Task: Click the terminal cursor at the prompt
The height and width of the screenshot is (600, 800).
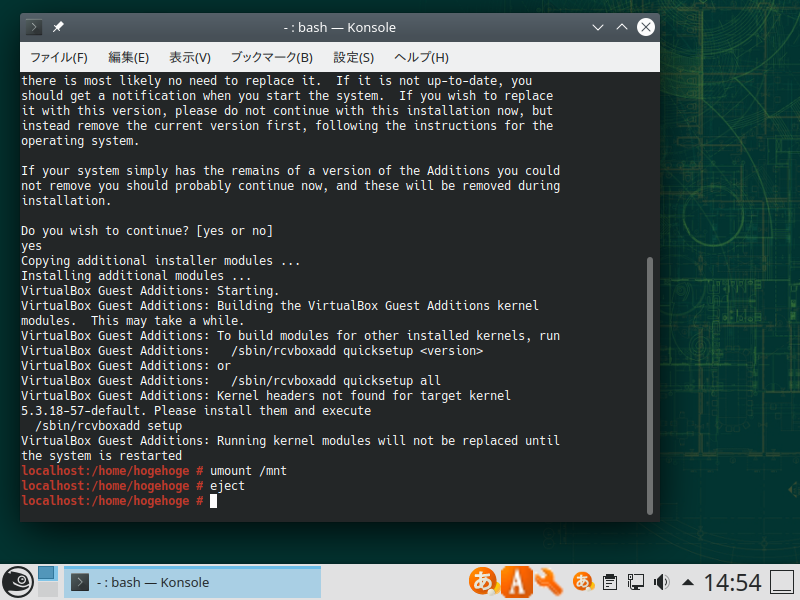Action: pyautogui.click(x=213, y=501)
